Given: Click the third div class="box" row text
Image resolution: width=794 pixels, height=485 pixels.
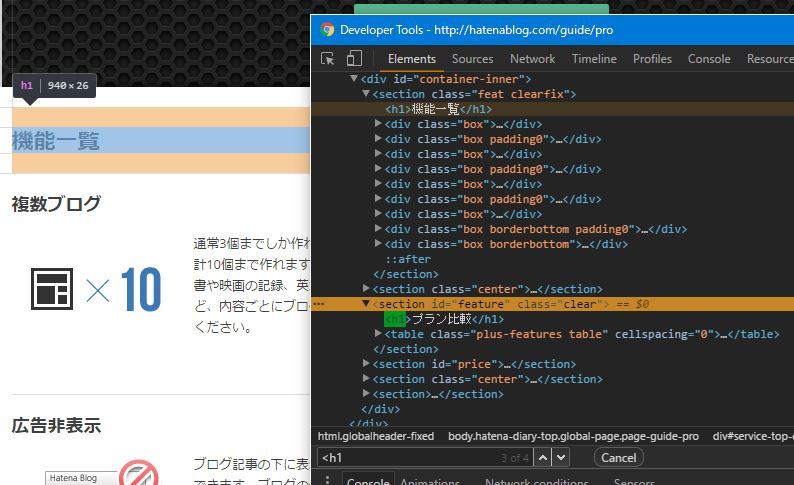Looking at the screenshot, I should [x=463, y=184].
